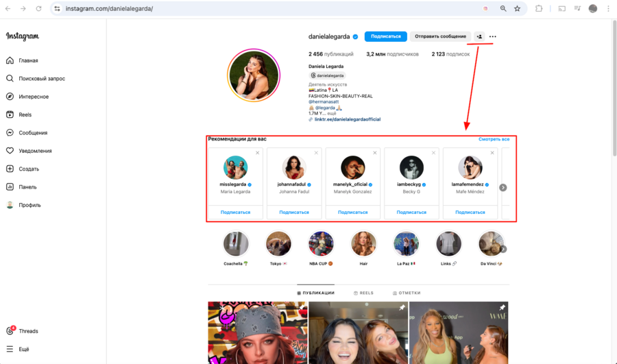
Task: Open the browser three-dot menu
Action: pos(608,8)
